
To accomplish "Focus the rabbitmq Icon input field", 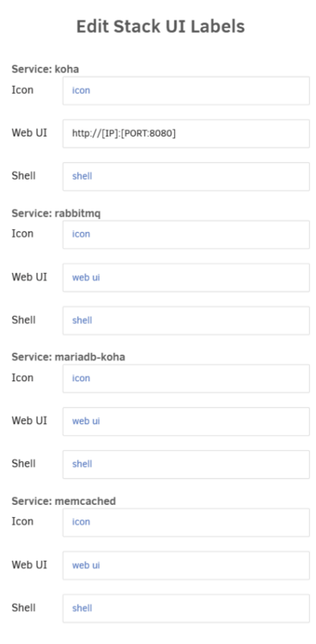I will [186, 234].
